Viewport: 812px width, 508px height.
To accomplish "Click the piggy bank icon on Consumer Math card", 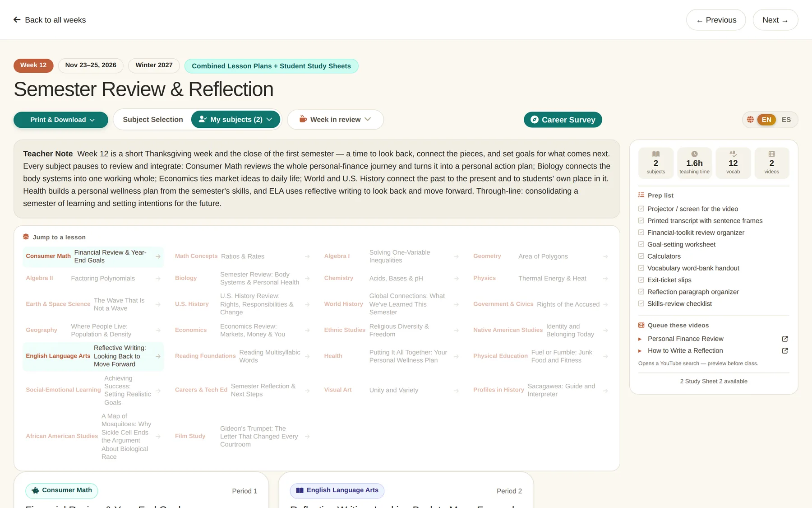I will (35, 490).
